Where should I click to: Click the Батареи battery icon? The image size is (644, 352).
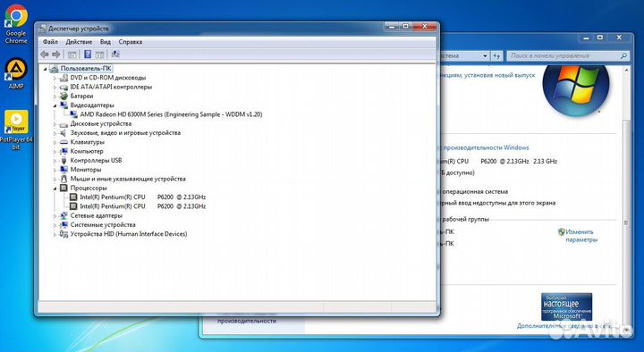[x=64, y=96]
